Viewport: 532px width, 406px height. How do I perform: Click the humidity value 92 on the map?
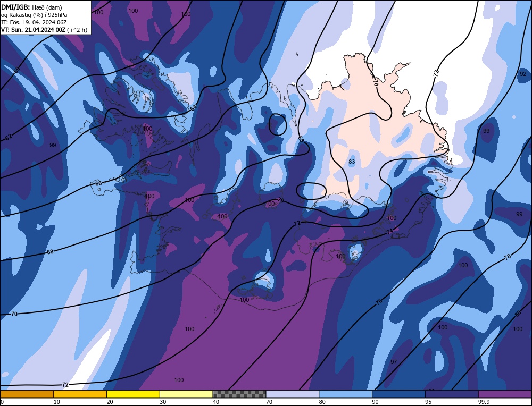(523, 74)
